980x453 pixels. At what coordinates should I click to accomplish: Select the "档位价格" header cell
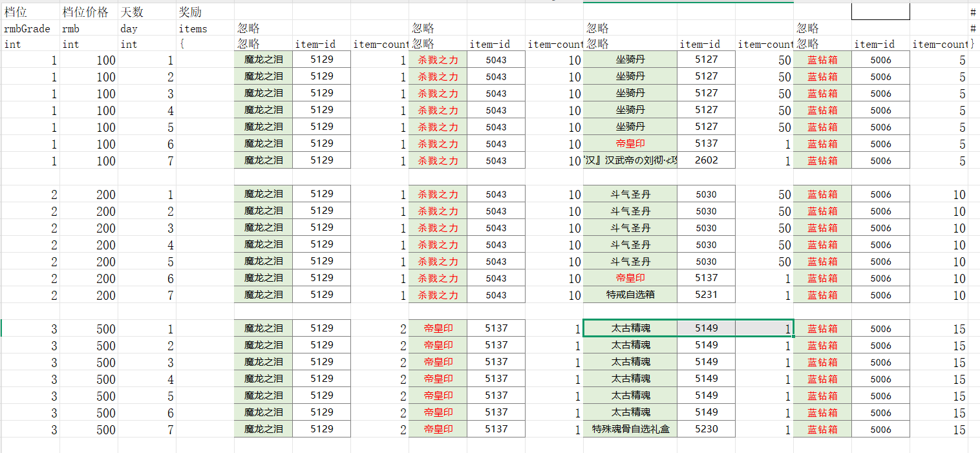(89, 12)
